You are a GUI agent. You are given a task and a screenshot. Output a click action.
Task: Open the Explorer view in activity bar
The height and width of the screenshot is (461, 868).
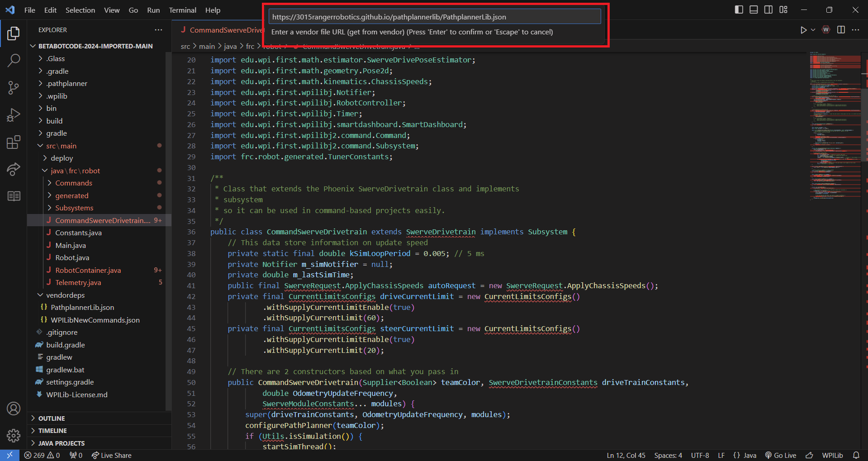pos(14,33)
